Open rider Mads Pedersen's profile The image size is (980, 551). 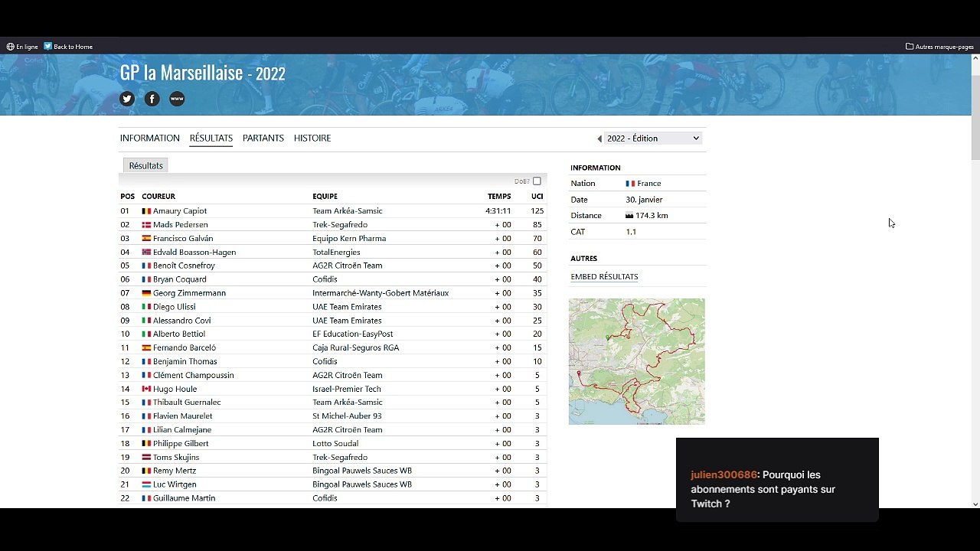181,225
